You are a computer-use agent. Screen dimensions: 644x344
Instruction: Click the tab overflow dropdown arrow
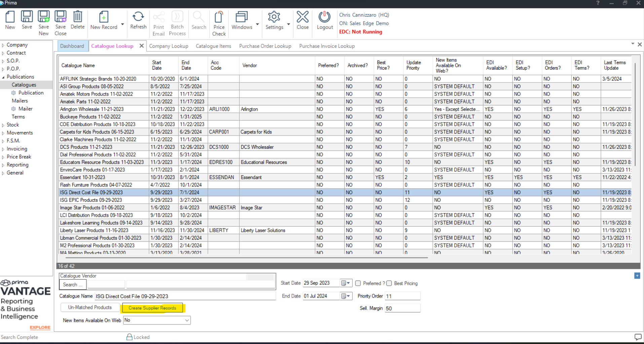coord(633,44)
